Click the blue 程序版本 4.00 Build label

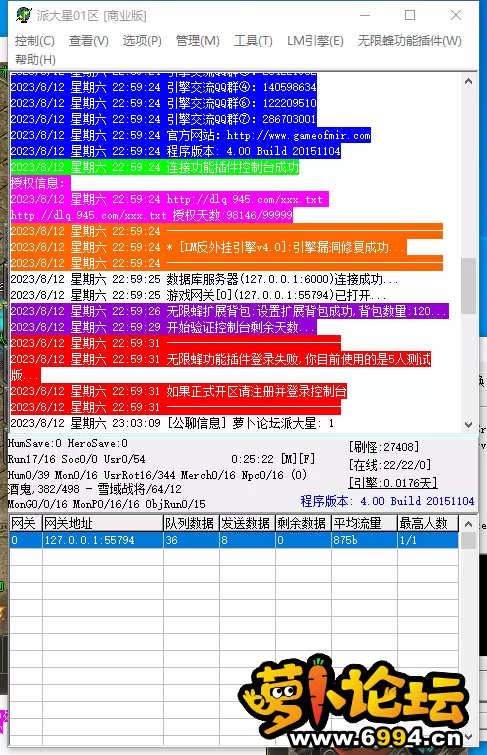[x=387, y=501]
